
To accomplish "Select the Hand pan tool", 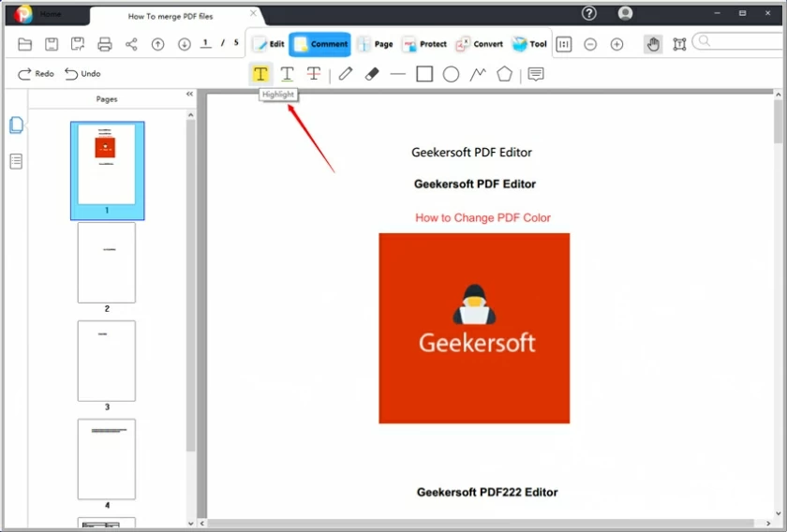I will [x=652, y=44].
